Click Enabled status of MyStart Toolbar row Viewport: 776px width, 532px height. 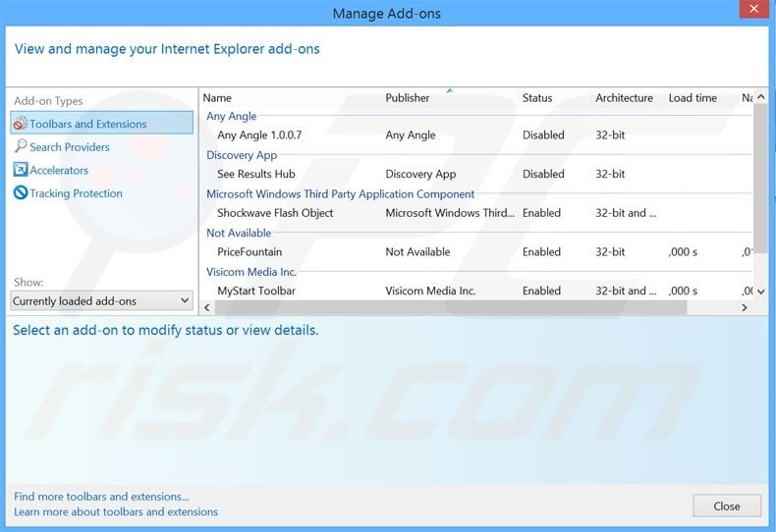coord(541,291)
